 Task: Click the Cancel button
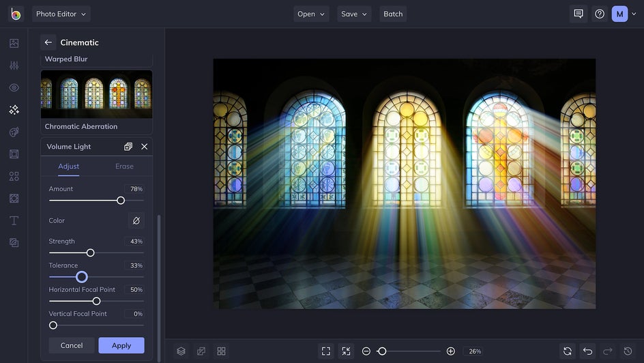tap(72, 345)
